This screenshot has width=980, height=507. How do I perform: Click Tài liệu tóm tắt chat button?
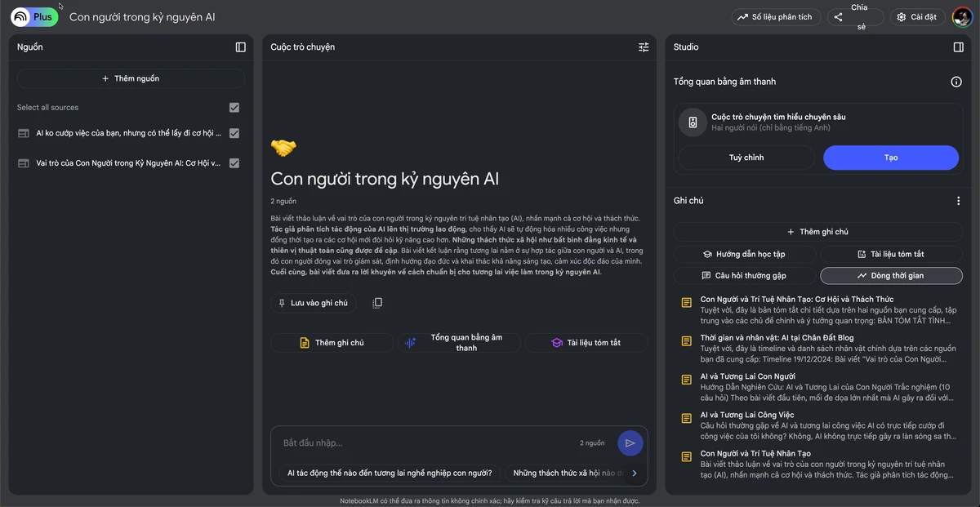(x=586, y=343)
